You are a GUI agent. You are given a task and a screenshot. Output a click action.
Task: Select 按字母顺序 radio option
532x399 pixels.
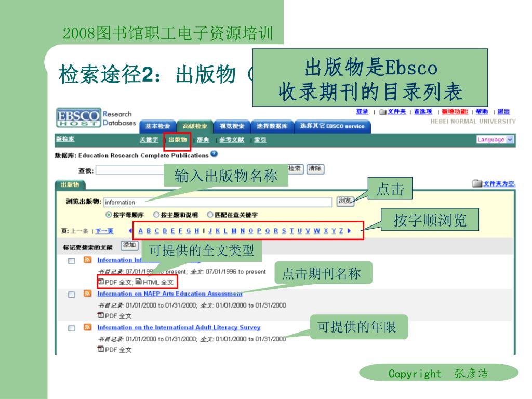(x=109, y=215)
